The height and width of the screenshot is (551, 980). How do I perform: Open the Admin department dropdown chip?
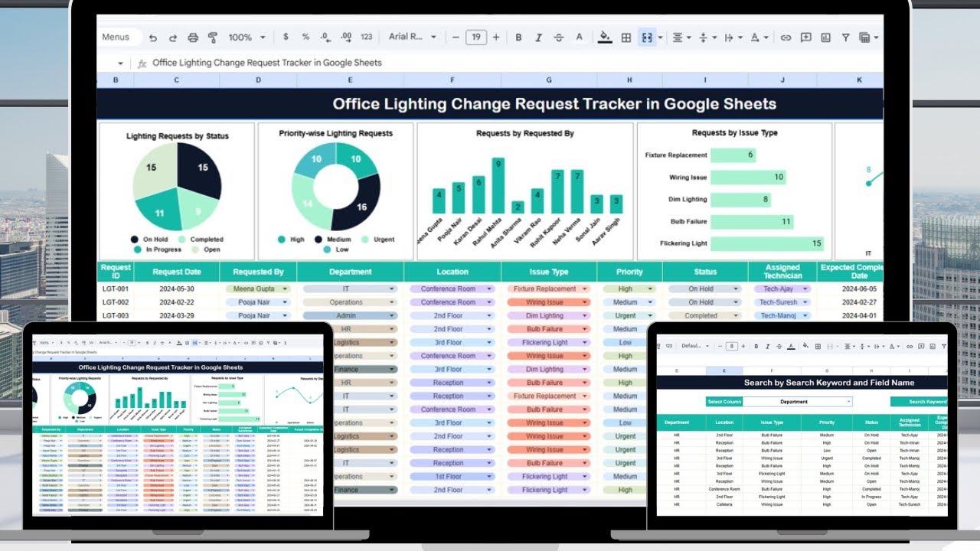[x=350, y=315]
